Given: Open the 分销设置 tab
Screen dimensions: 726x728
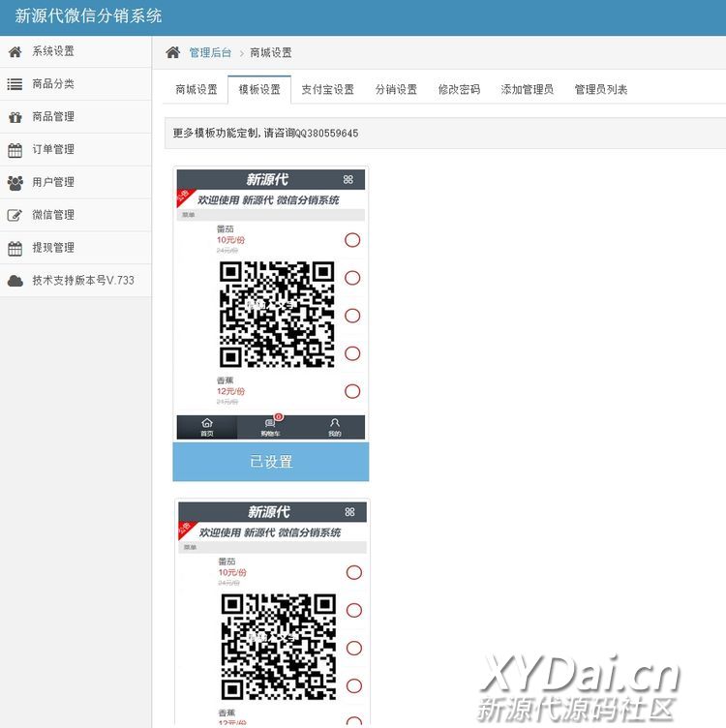Looking at the screenshot, I should (396, 89).
